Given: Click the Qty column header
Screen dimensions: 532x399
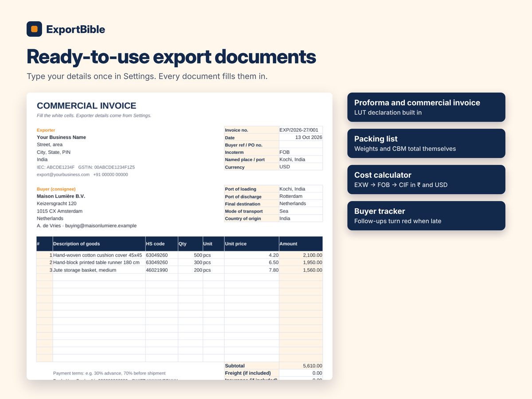Looking at the screenshot, I should click(190, 244).
